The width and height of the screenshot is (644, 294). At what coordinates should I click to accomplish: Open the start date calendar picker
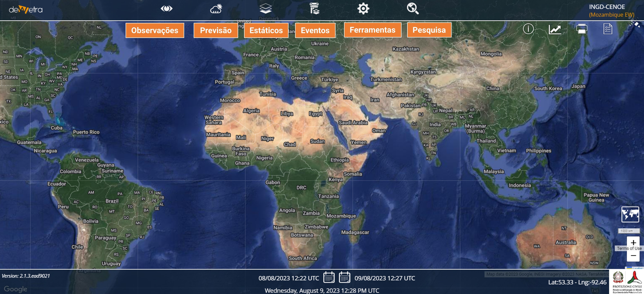(329, 277)
